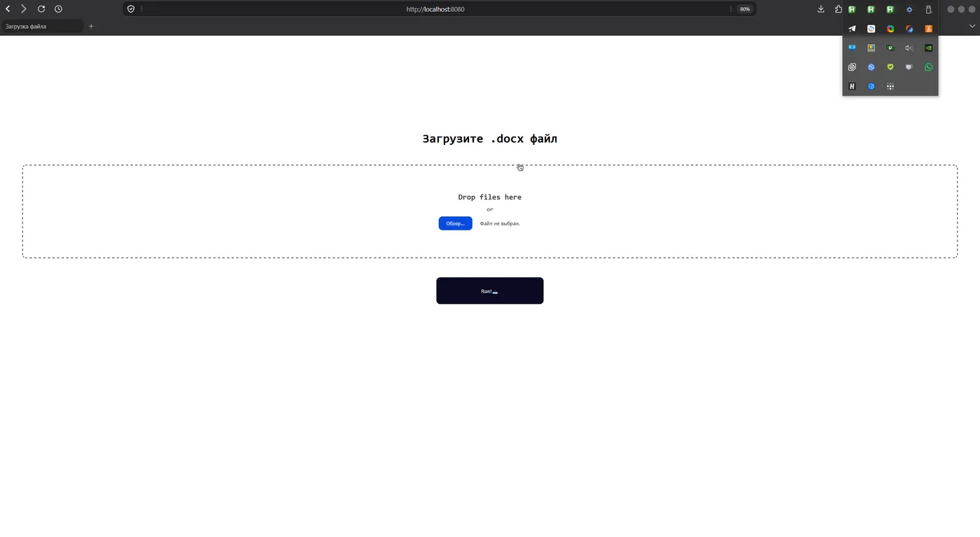Click the speaker volume tray icon

[909, 48]
